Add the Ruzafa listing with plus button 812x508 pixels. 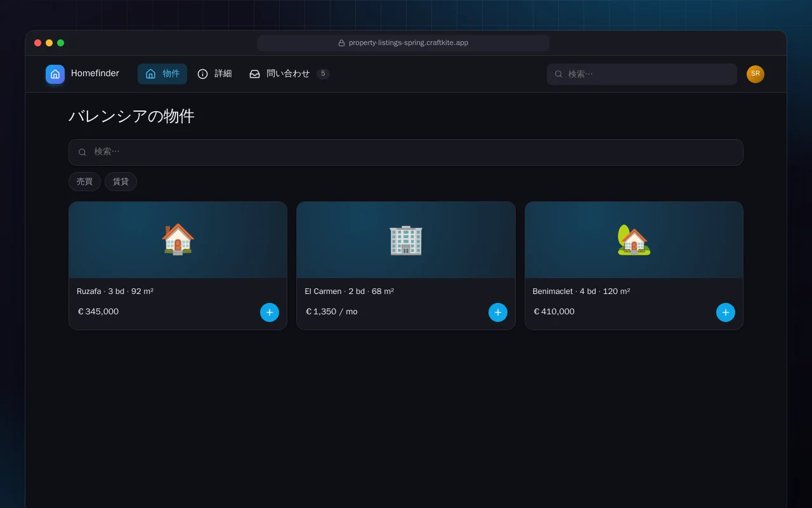coord(270,312)
